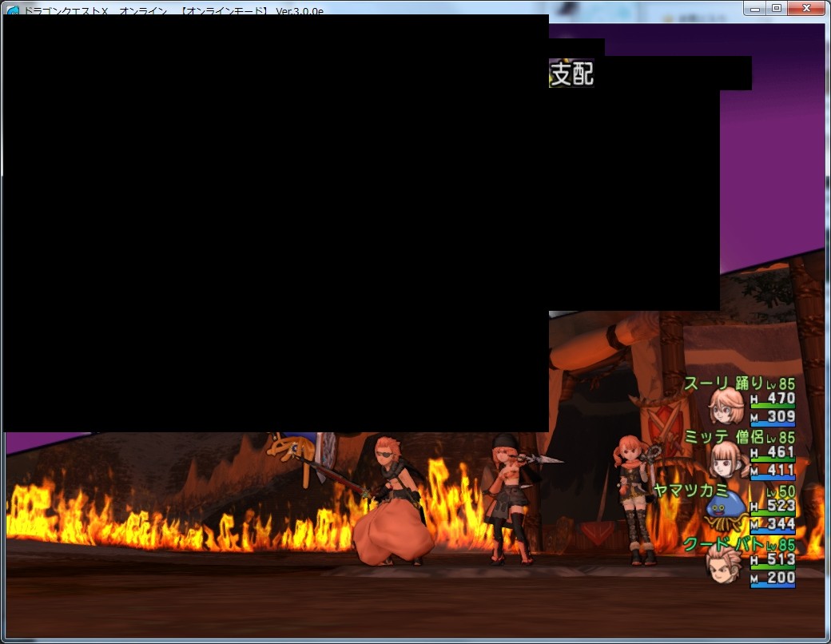Click MP value 309 of スーリ
The width and height of the screenshot is (831, 644).
click(x=781, y=416)
